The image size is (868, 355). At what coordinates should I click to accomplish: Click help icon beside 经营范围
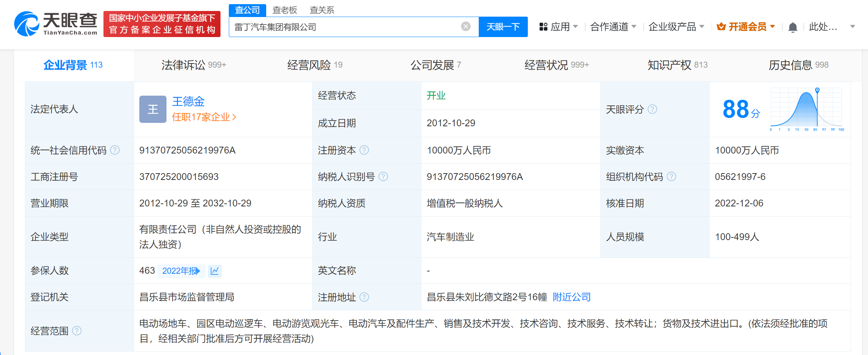coord(77,331)
